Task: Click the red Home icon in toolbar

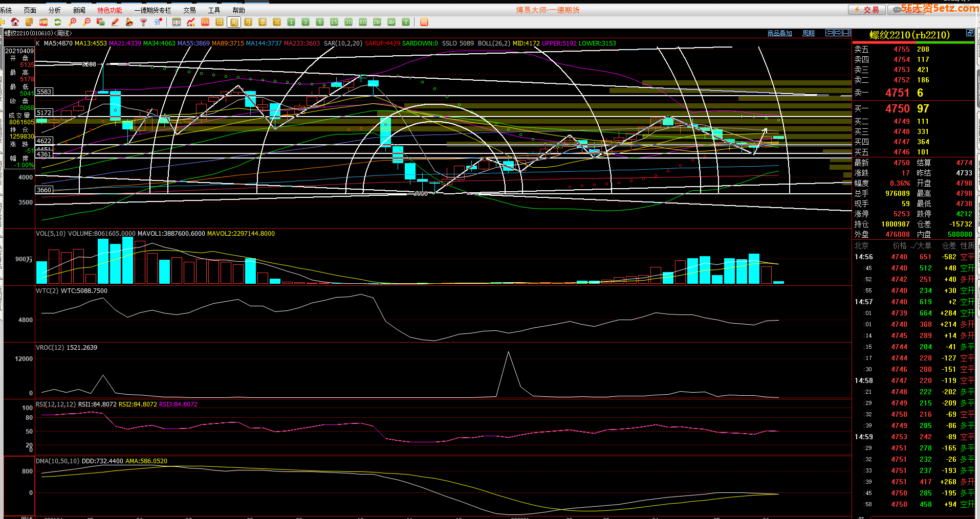Action: 15,22
